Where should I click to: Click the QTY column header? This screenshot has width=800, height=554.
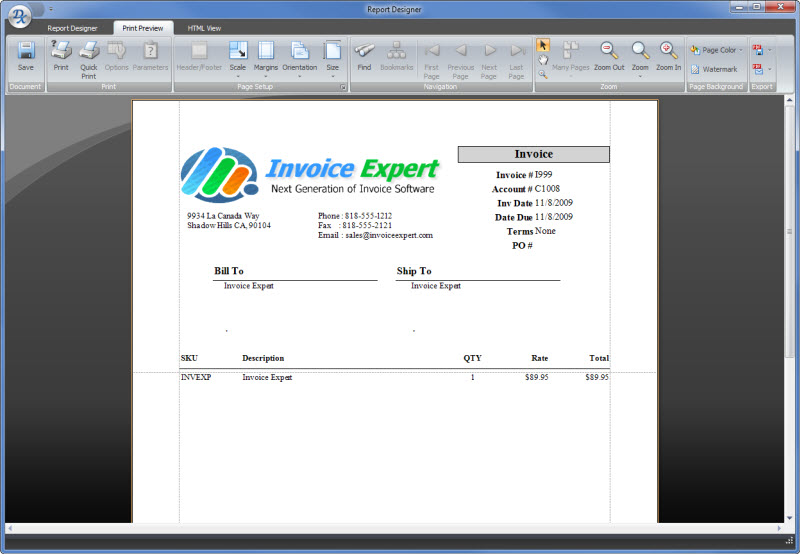pyautogui.click(x=472, y=358)
